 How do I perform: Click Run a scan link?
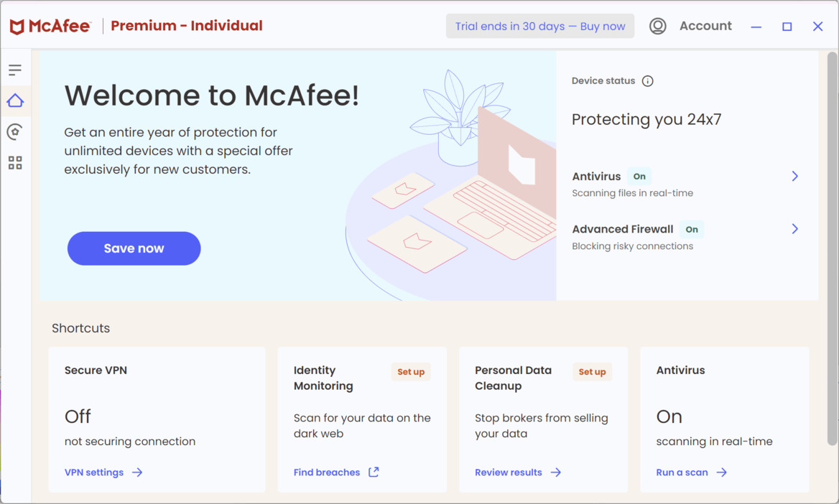tap(682, 472)
